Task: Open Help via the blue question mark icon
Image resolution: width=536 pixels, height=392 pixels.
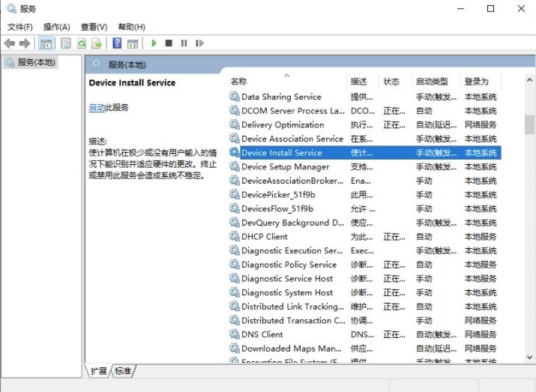Action: pos(117,43)
